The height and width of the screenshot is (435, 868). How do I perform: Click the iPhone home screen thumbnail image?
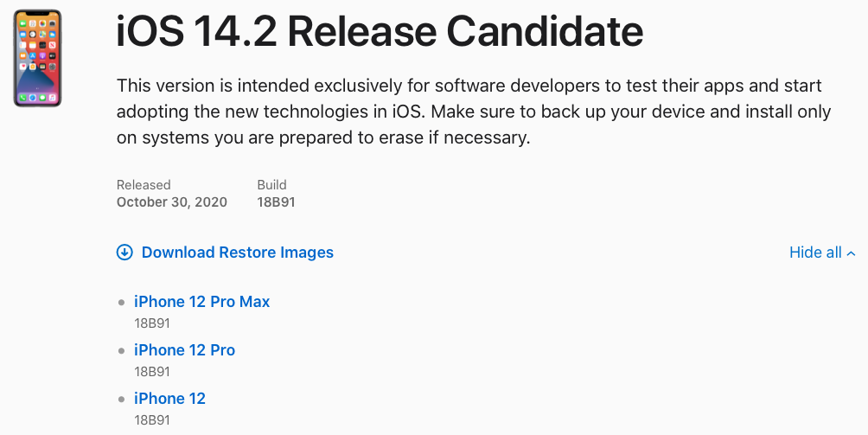(x=37, y=58)
